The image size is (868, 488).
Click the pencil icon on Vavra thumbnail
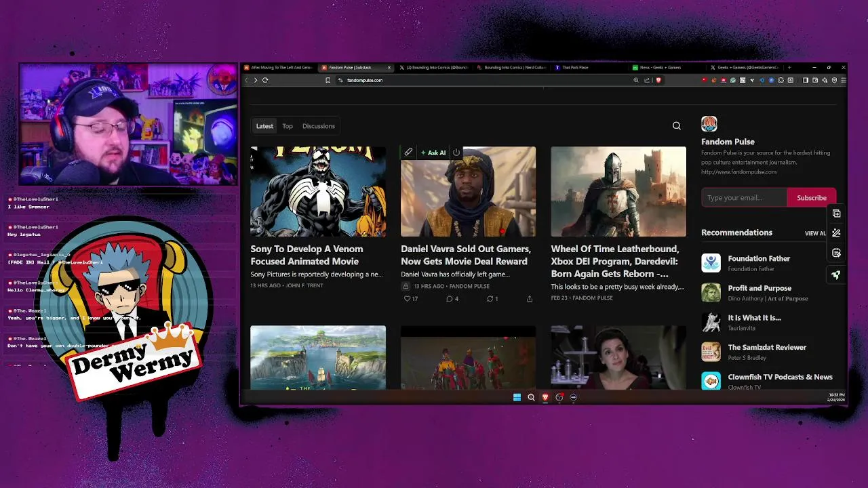point(408,152)
